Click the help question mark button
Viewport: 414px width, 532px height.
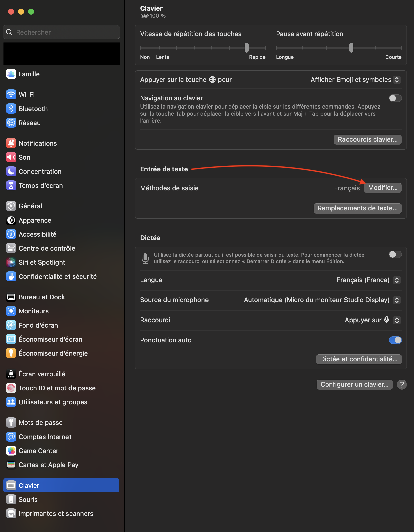(402, 385)
